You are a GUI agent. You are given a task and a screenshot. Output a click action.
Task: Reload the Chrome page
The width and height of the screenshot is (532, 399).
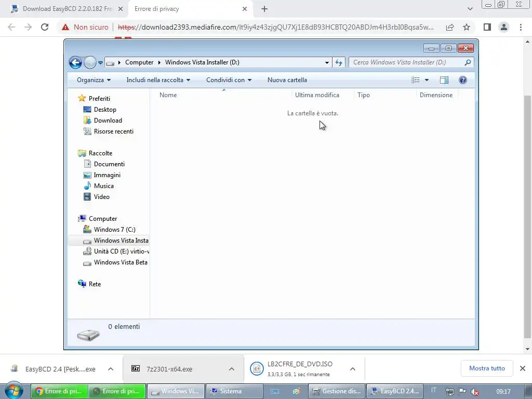[45, 27]
